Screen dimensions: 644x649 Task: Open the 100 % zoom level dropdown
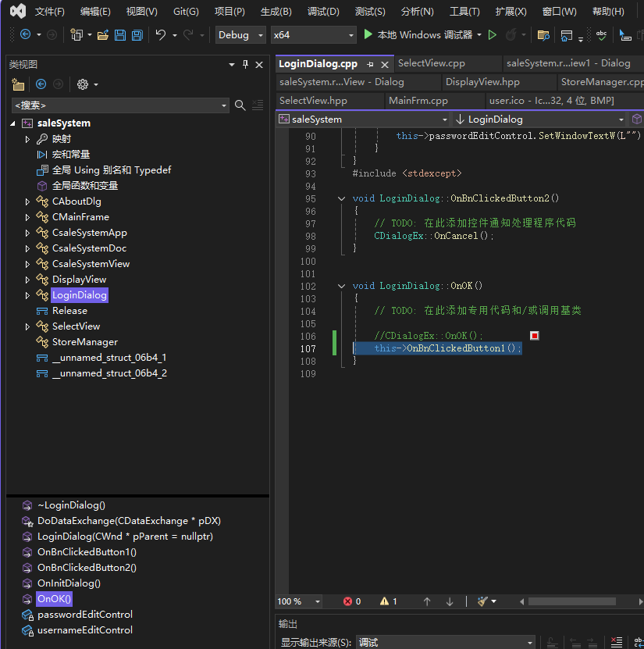click(x=318, y=601)
